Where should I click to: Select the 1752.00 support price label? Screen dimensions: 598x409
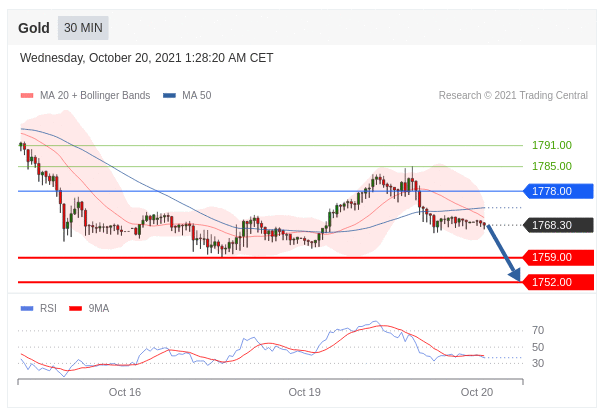[558, 282]
